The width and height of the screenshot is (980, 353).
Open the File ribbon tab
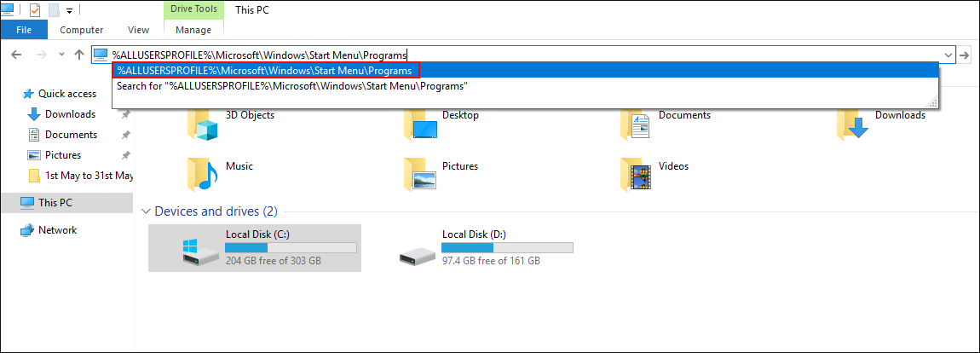click(x=24, y=29)
